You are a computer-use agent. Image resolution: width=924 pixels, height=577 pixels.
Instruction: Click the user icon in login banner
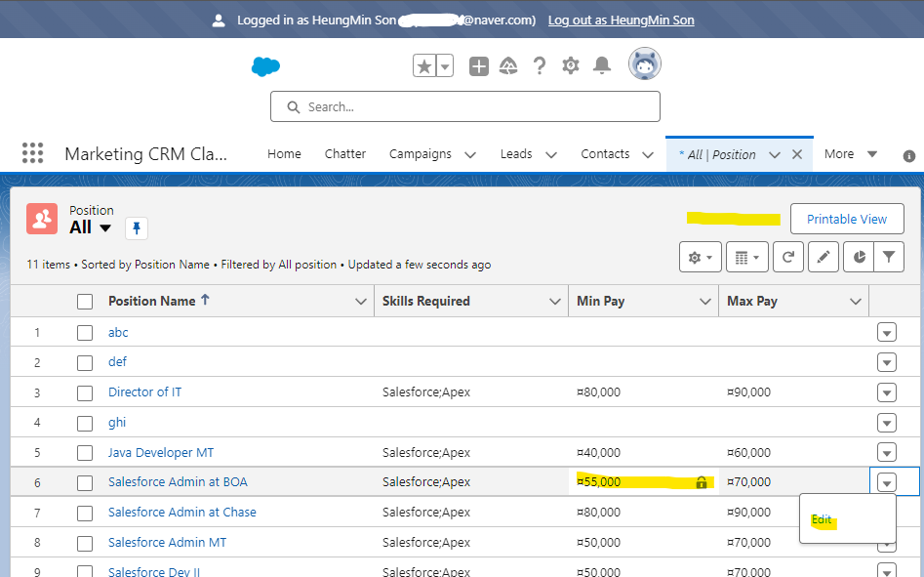click(219, 21)
